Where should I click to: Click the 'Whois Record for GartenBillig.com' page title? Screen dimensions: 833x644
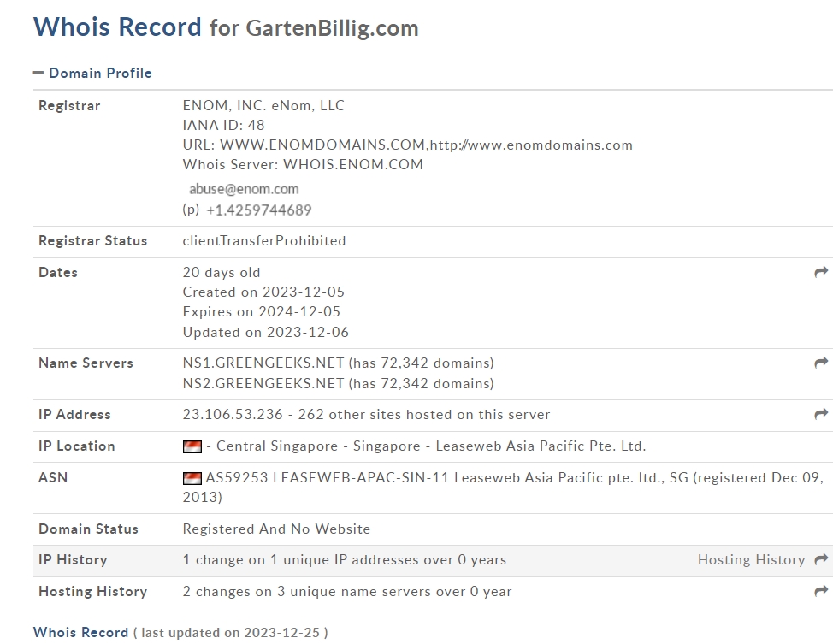point(226,27)
